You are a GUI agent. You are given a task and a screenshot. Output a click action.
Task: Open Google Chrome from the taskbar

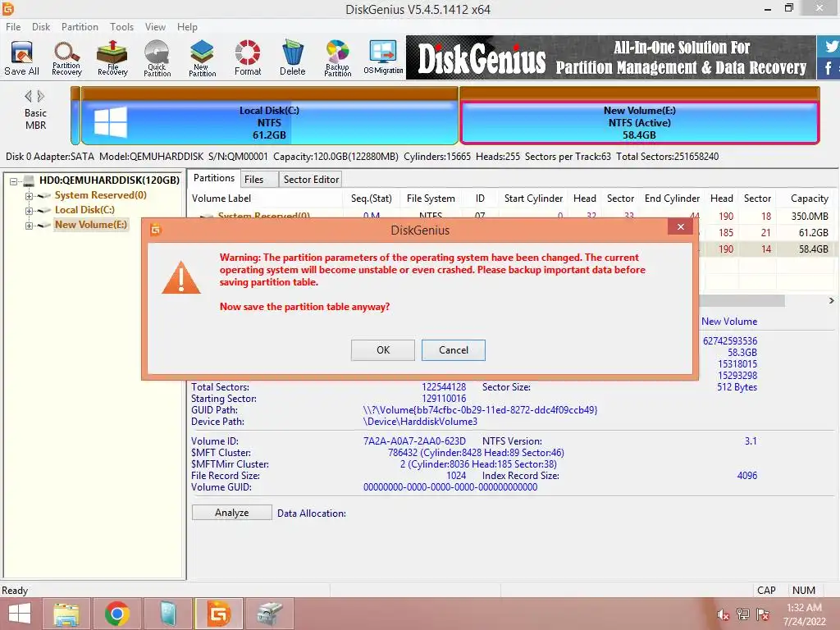point(116,614)
